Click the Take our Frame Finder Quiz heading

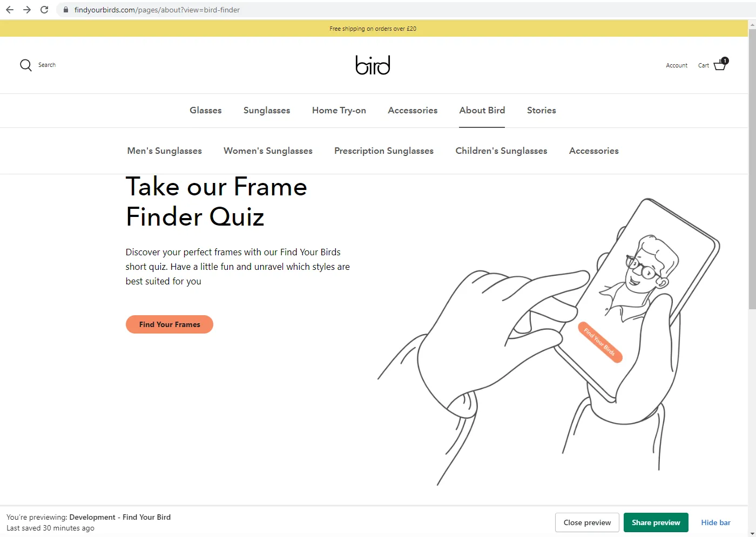217,202
